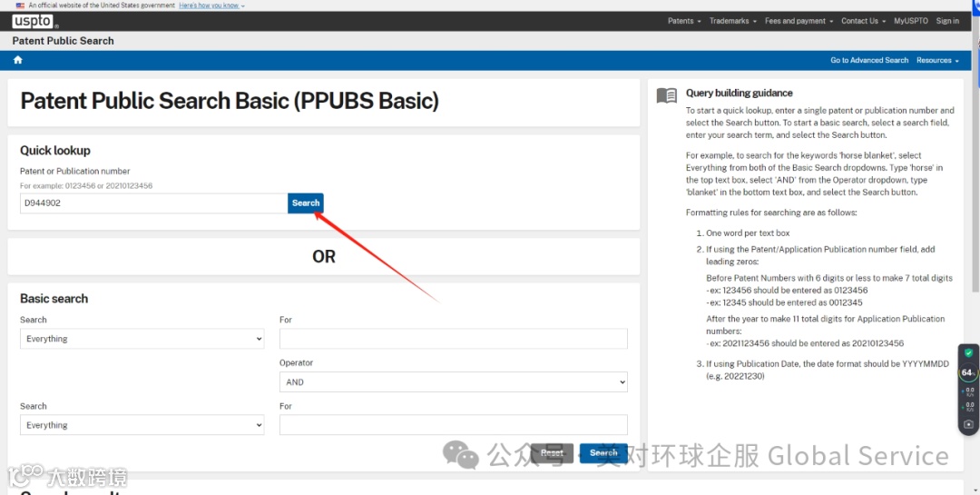980x495 pixels.
Task: Click the open book icon beside Query building guidance
Action: (667, 95)
